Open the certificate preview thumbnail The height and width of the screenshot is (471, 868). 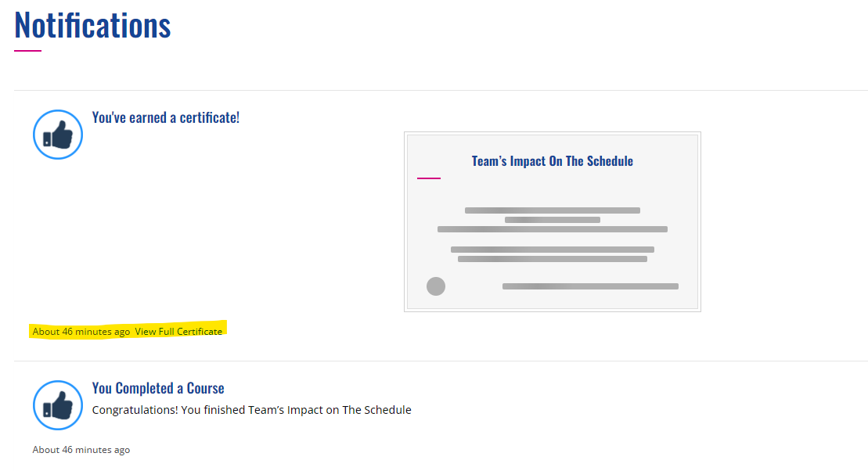553,221
